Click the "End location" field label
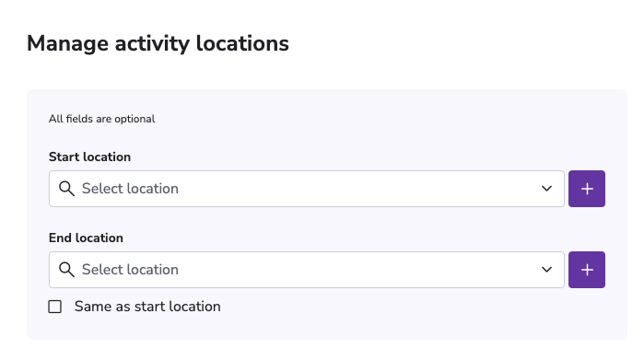This screenshot has width=644, height=360. [x=86, y=238]
